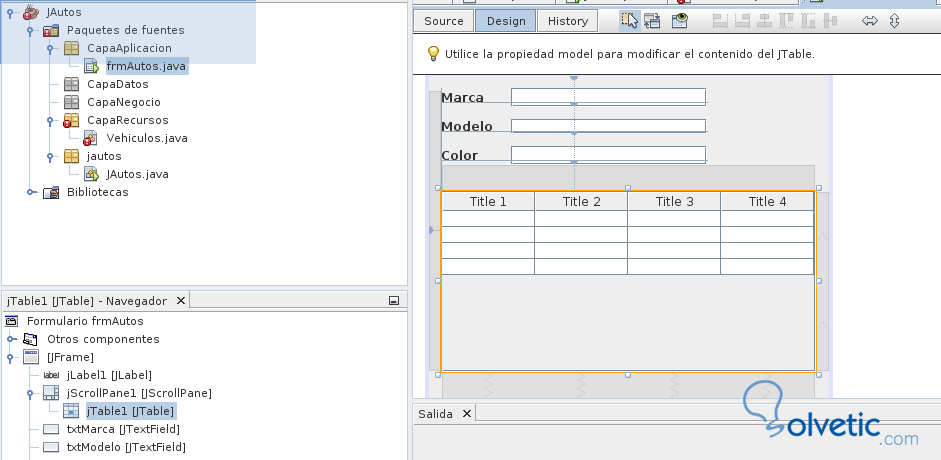The image size is (941, 460).
Task: Click the Vehiculos.java file icon
Action: [91, 138]
